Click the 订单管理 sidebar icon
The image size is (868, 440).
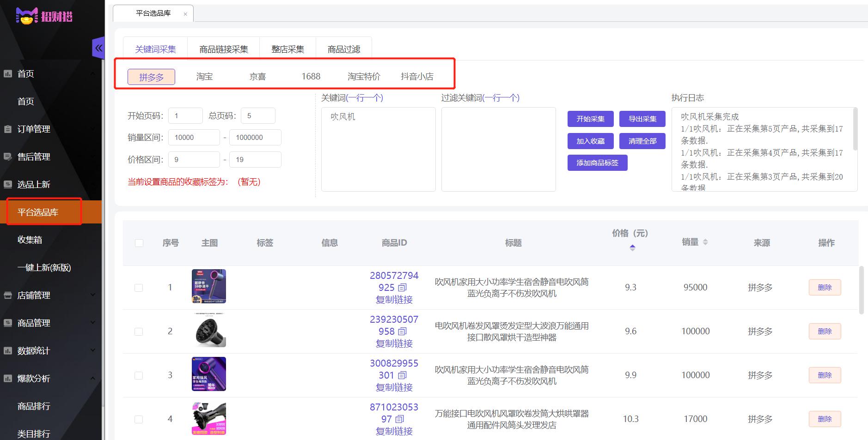pyautogui.click(x=7, y=129)
